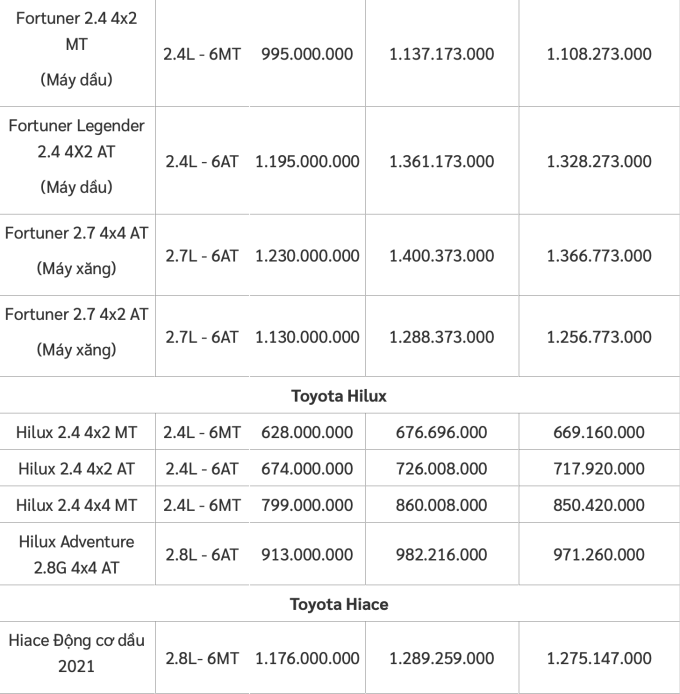Viewport: 680px width, 694px height.
Task: Click the Hilux 2.4 4x4 MT model cell
Action: (x=77, y=505)
